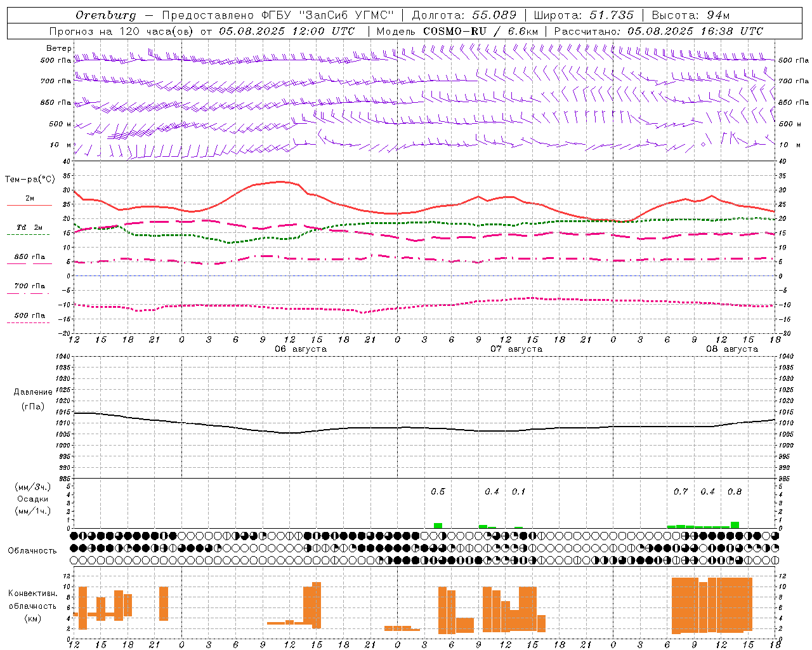Select the ФГБУ "ЗапСиб УГМС" provider text
812x650 pixels.
point(327,15)
